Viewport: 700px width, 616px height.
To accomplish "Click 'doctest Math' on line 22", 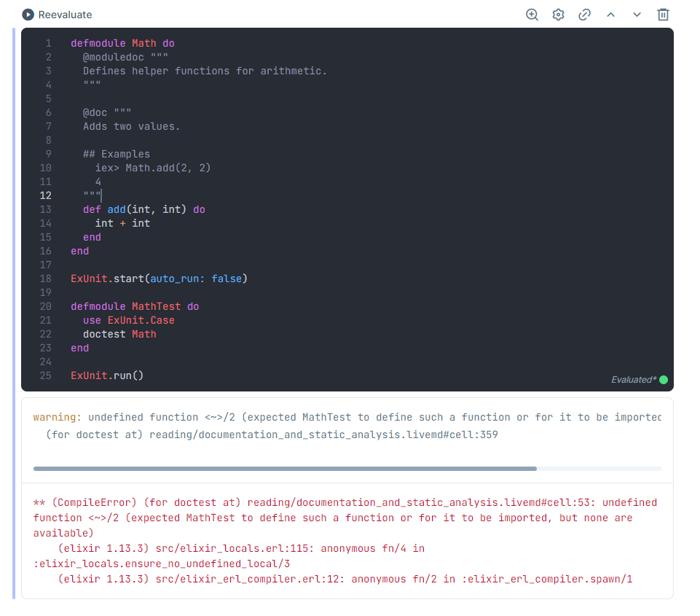I will pyautogui.click(x=119, y=334).
